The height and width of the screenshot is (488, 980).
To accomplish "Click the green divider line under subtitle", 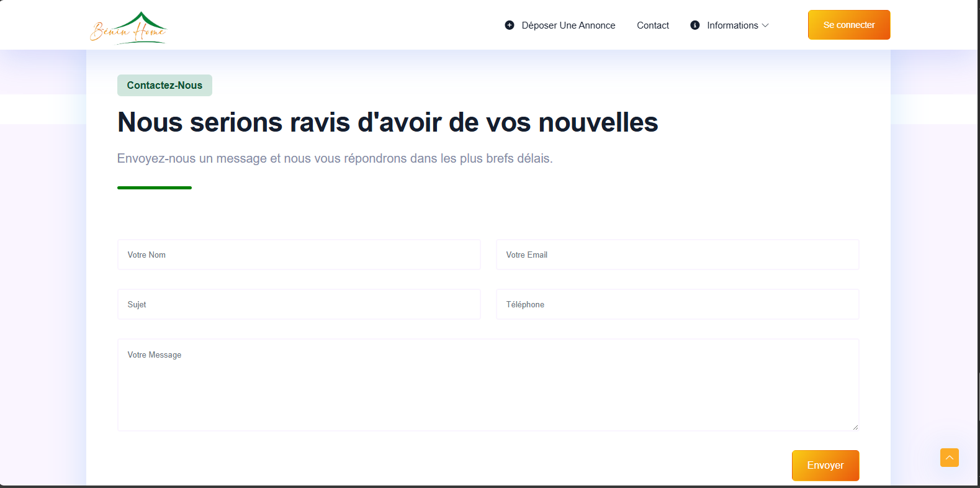I will tap(155, 188).
